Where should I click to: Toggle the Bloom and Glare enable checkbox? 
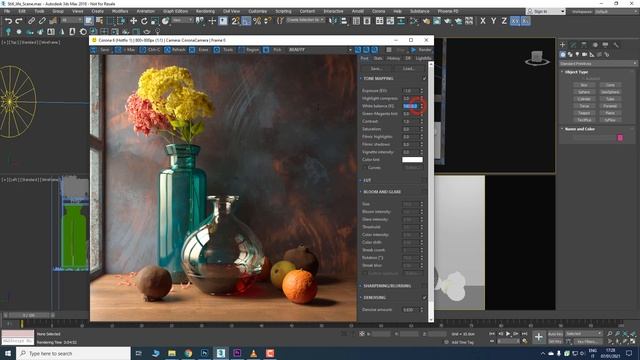(424, 192)
